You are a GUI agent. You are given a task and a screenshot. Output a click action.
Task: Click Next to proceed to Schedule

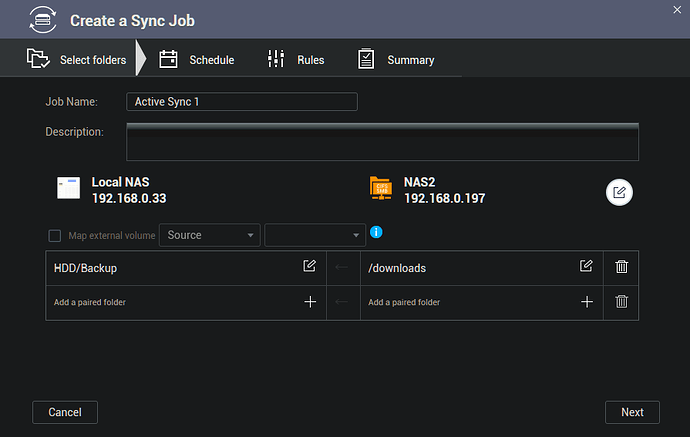pyautogui.click(x=632, y=412)
